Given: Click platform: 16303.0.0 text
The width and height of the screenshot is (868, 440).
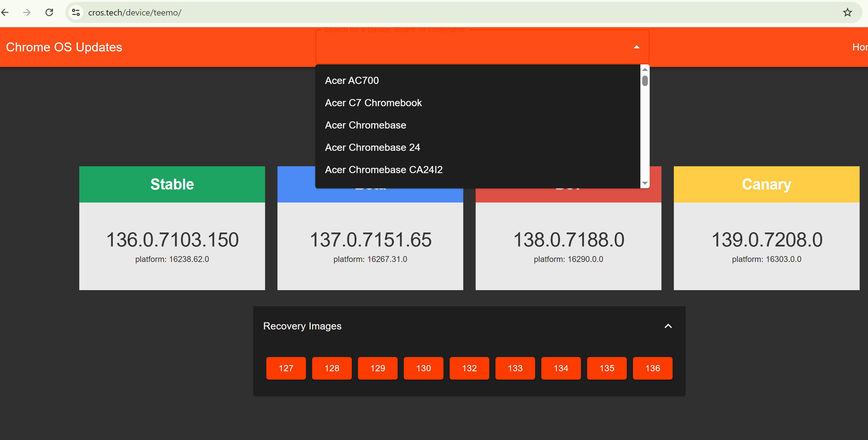Looking at the screenshot, I should tap(766, 259).
